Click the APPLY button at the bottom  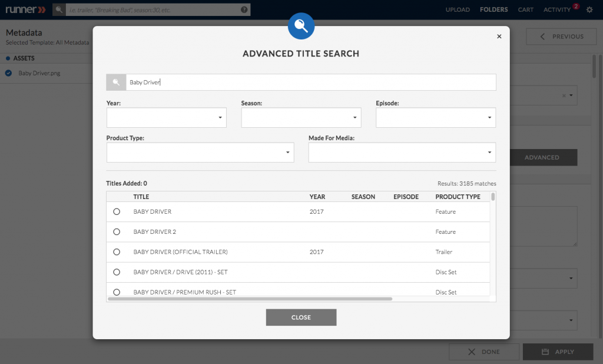(x=558, y=352)
